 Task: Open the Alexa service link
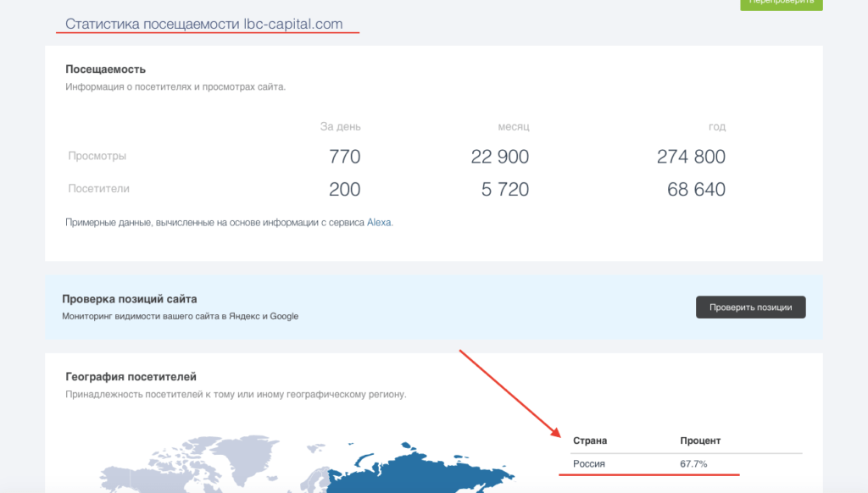379,223
